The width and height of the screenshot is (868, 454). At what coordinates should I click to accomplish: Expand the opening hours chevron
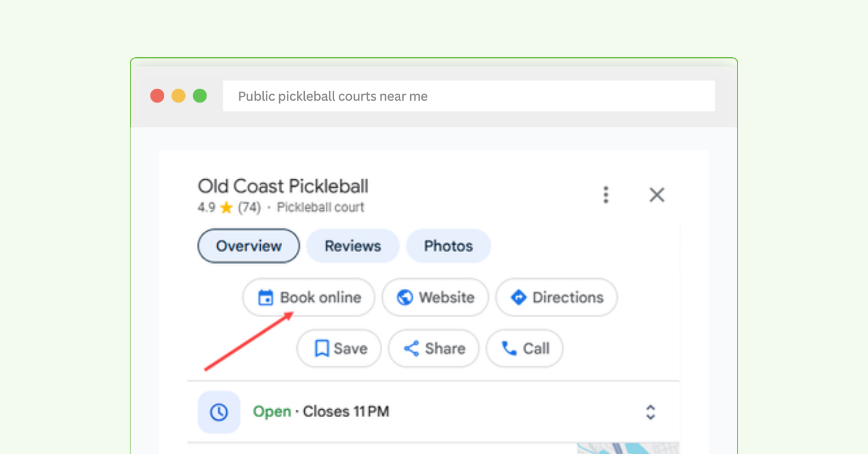[x=651, y=412]
